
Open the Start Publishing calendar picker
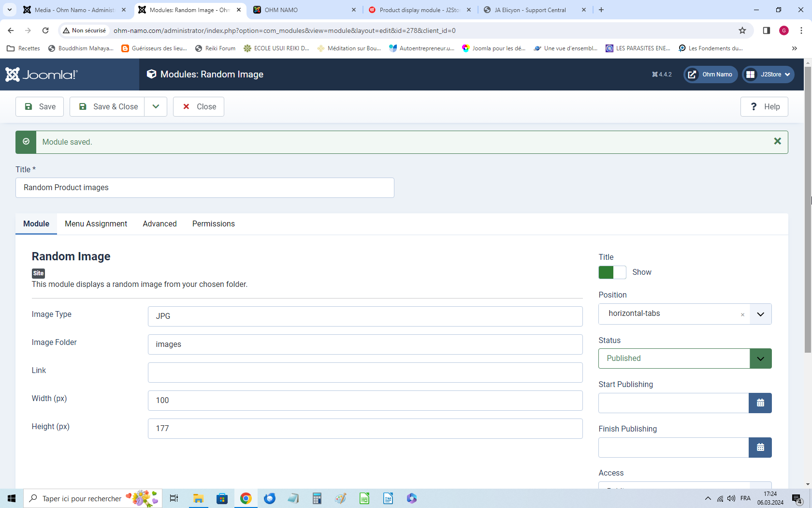(760, 403)
